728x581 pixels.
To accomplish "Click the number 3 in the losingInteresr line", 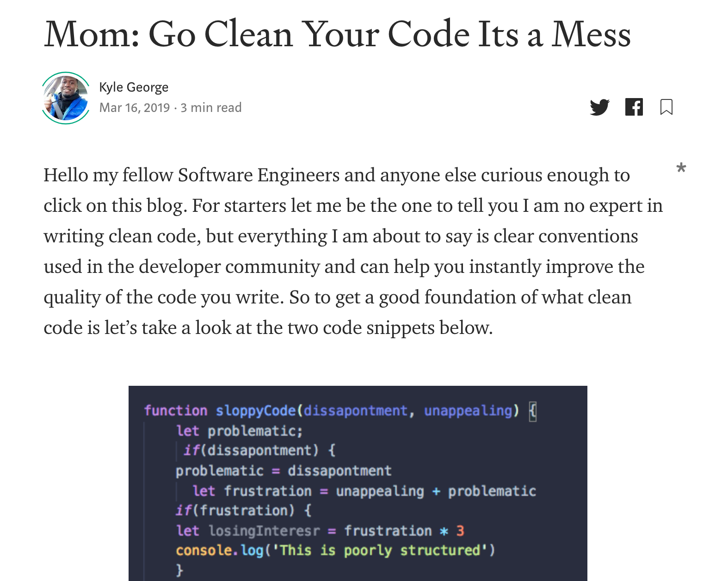I will coord(460,531).
